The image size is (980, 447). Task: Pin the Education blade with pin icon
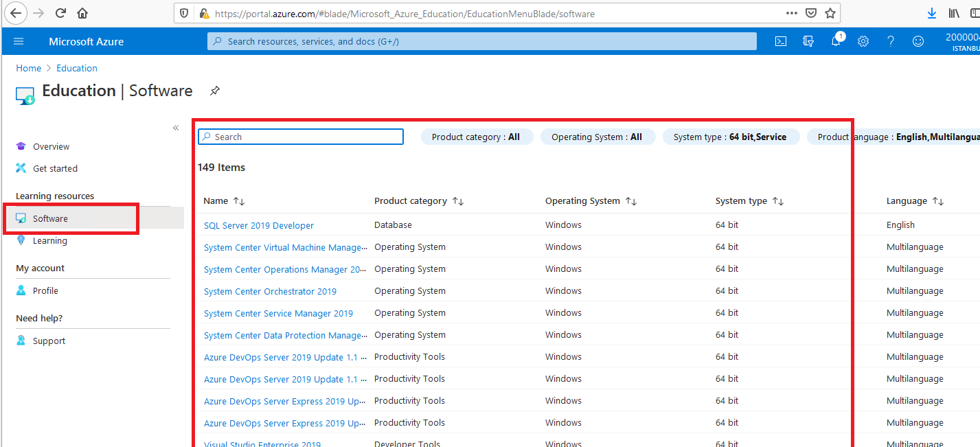coord(215,91)
